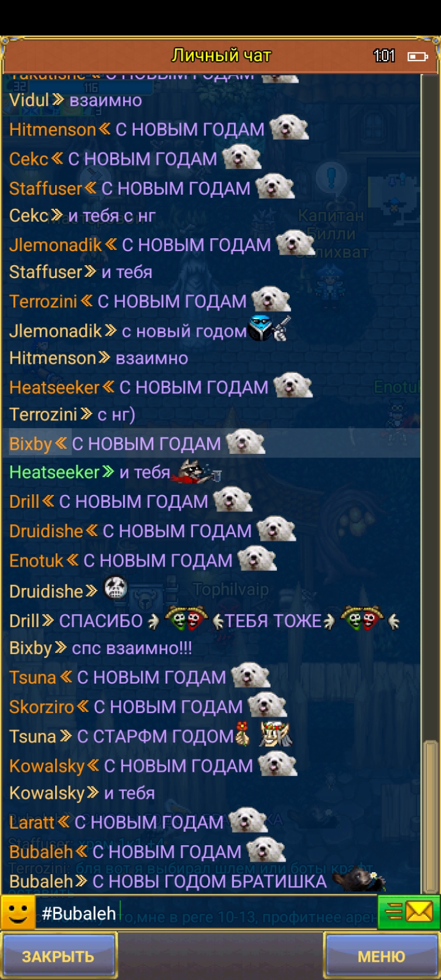This screenshot has width=441, height=980.
Task: Tap black bear emoji in Bubaleh reply
Action: (x=359, y=880)
